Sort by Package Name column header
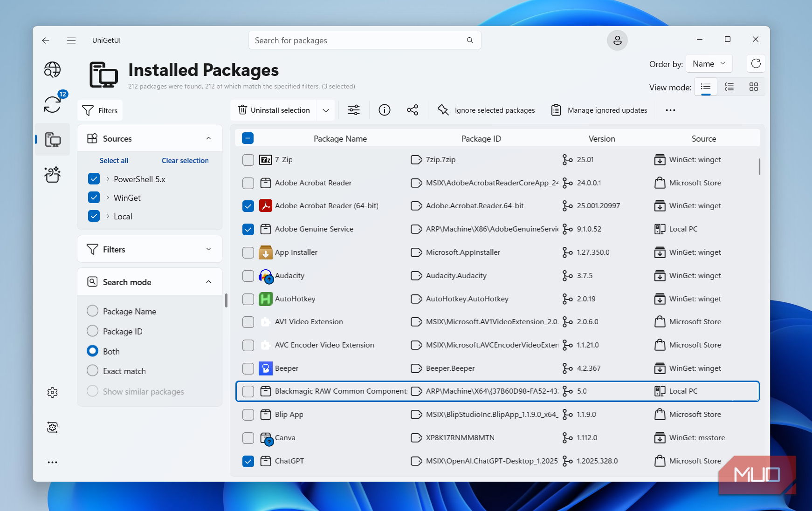The image size is (812, 511). [x=340, y=139]
